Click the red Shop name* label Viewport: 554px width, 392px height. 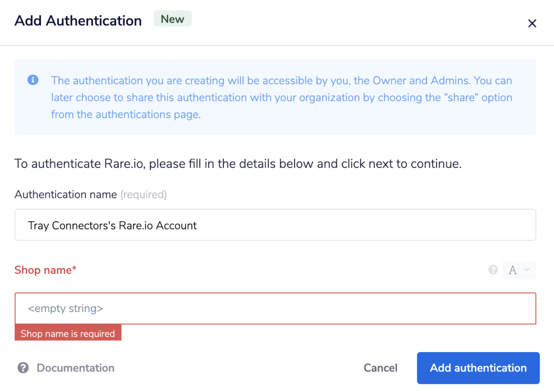(x=45, y=270)
